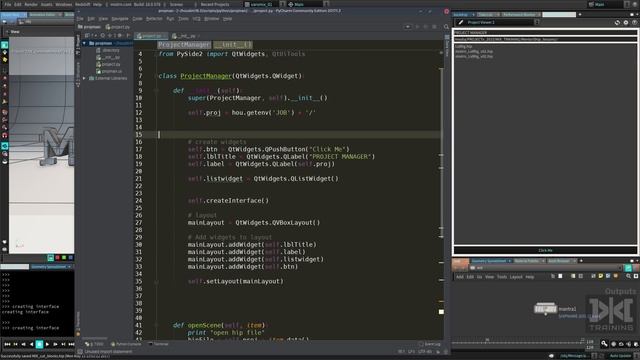Click the highlighted real-time toggle in playbar
The height and width of the screenshot is (360, 640).
pyautogui.click(x=39, y=344)
